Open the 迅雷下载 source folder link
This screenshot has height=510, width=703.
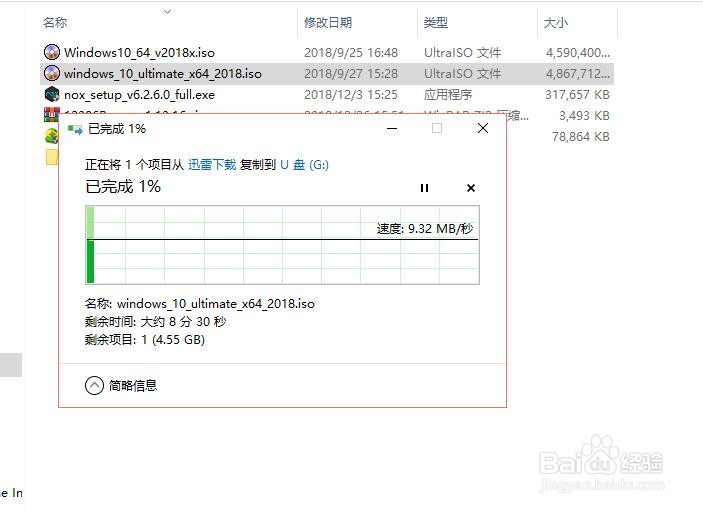click(212, 164)
